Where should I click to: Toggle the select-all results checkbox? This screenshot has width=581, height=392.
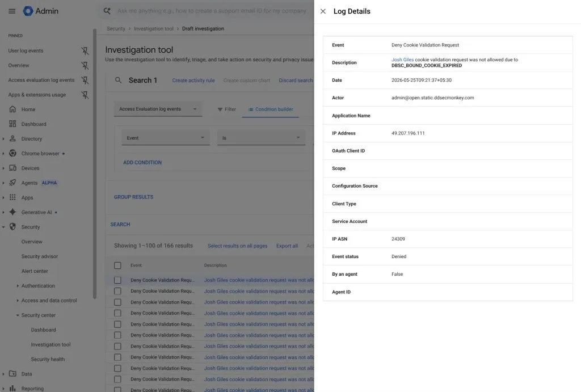[x=117, y=265]
